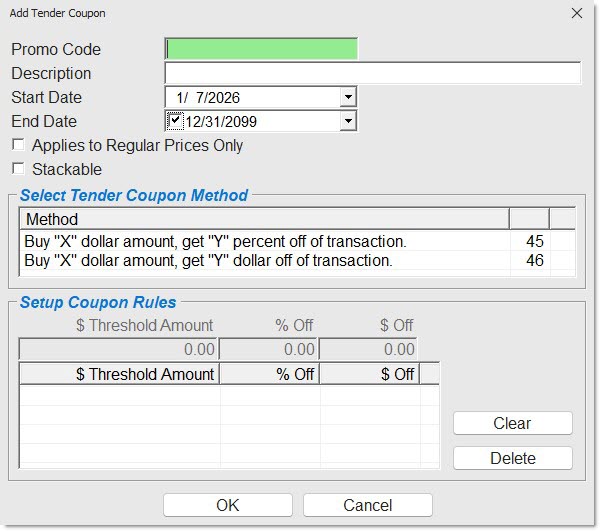The image size is (600, 531).
Task: Toggle the Stackable checkbox
Action: [x=19, y=170]
